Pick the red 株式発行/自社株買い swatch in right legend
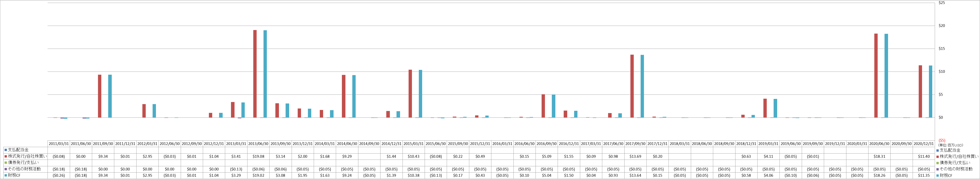 pyautogui.click(x=938, y=156)
